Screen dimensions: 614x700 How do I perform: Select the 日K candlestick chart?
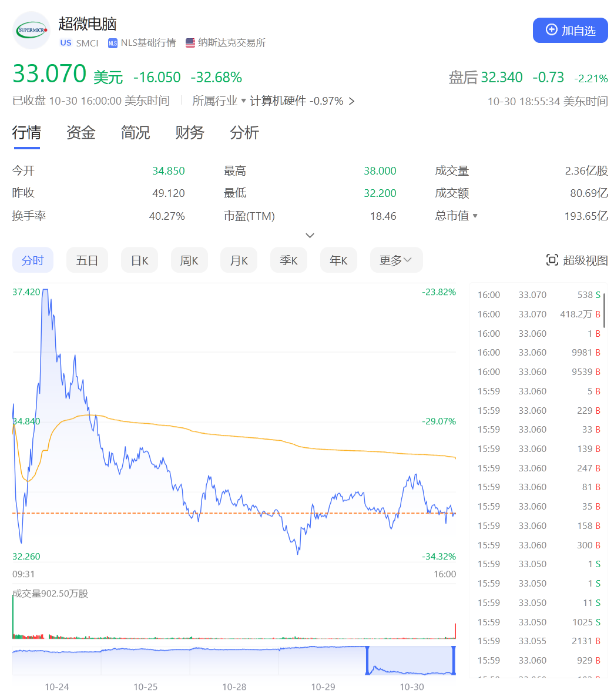point(139,260)
